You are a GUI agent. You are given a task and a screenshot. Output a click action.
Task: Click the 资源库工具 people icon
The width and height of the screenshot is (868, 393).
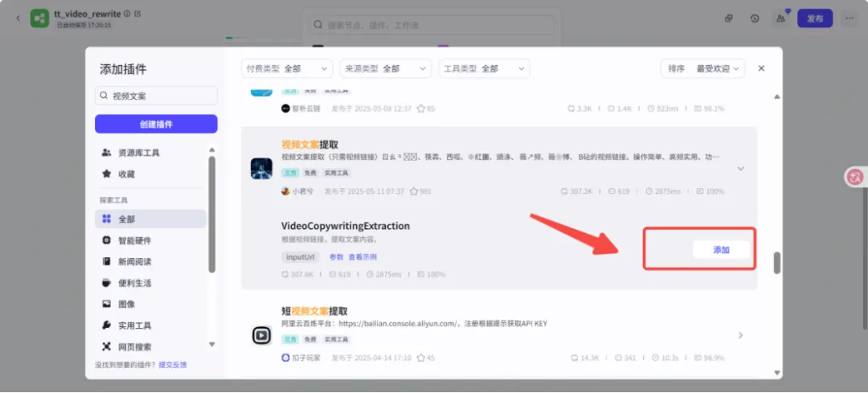point(106,152)
